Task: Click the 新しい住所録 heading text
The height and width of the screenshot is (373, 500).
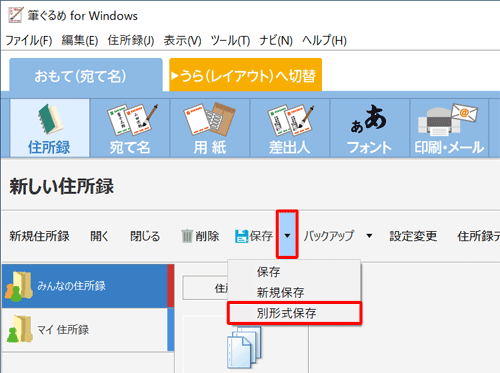Action: (x=62, y=186)
